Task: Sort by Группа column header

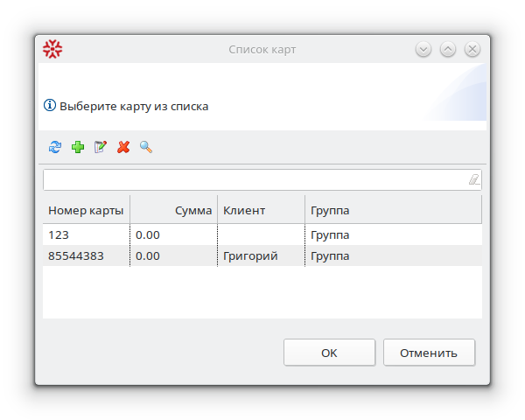Action: 394,210
